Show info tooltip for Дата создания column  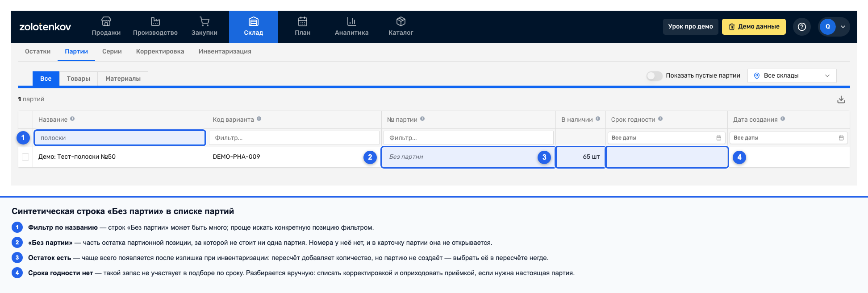click(x=783, y=119)
